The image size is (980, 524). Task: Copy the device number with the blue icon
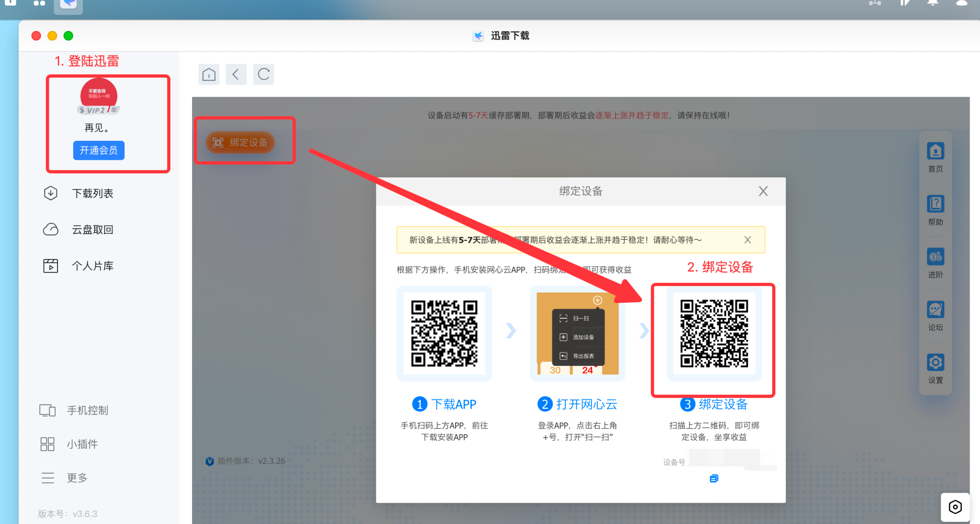pos(713,479)
